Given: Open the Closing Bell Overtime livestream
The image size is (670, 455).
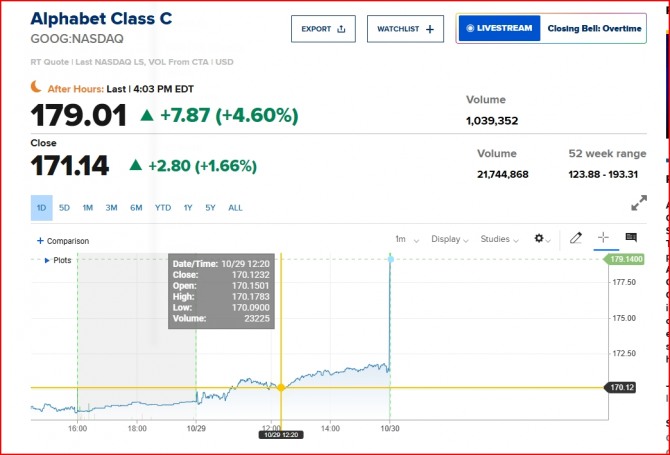Looking at the screenshot, I should click(x=551, y=29).
